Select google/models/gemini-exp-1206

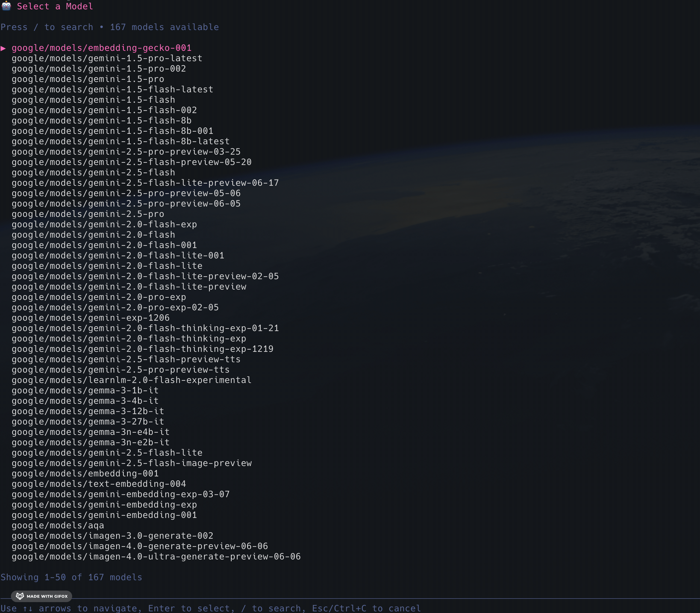point(91,318)
